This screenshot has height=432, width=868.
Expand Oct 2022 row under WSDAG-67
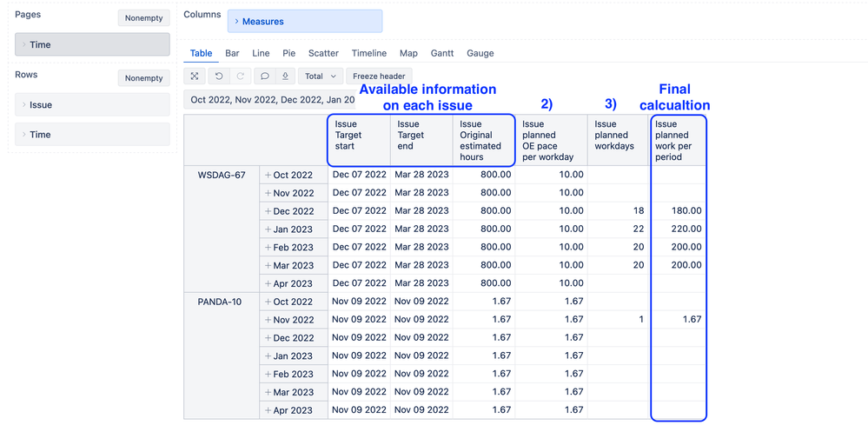click(x=268, y=175)
